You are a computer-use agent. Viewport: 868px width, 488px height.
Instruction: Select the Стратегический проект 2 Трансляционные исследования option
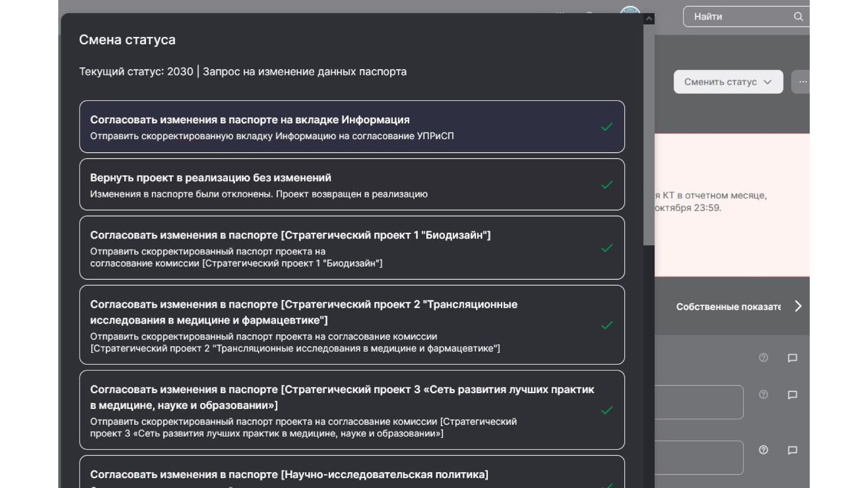[352, 325]
